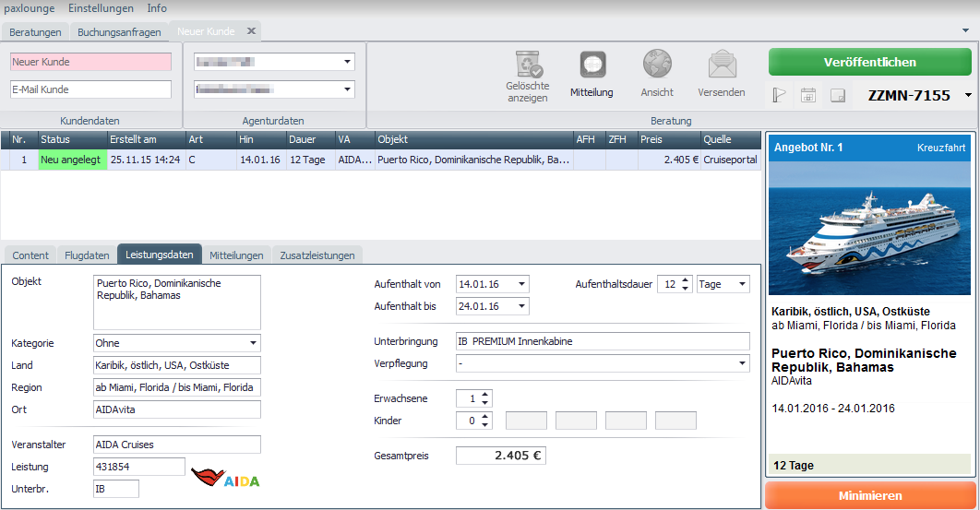Click the Objekt text area
This screenshot has width=980, height=510.
177,302
